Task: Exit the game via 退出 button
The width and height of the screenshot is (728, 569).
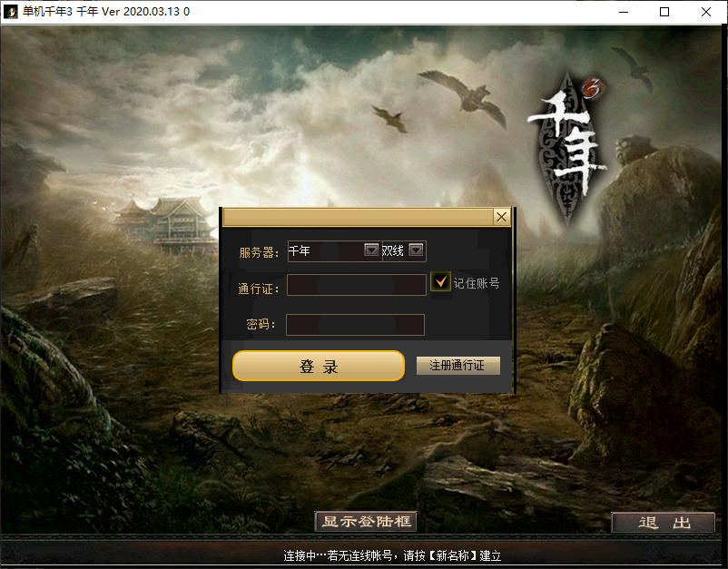Action: [x=663, y=523]
